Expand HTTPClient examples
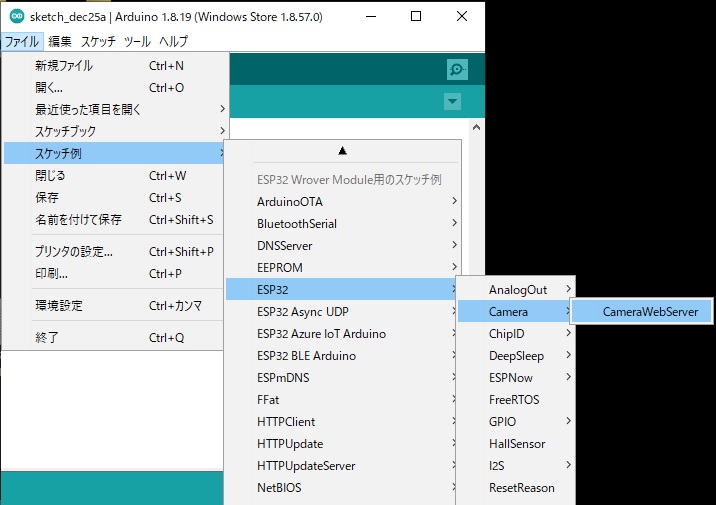716x505 pixels. click(341, 421)
